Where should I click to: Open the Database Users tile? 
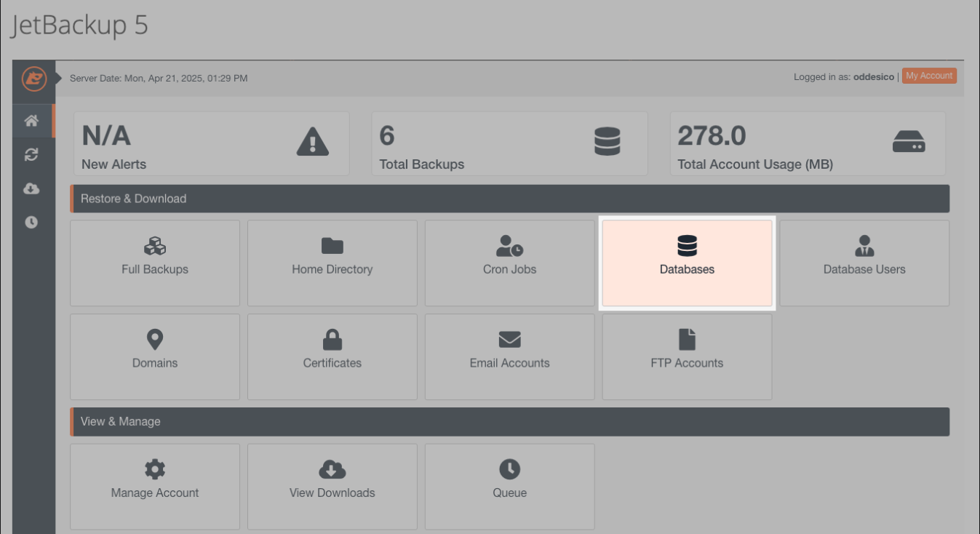pos(864,263)
